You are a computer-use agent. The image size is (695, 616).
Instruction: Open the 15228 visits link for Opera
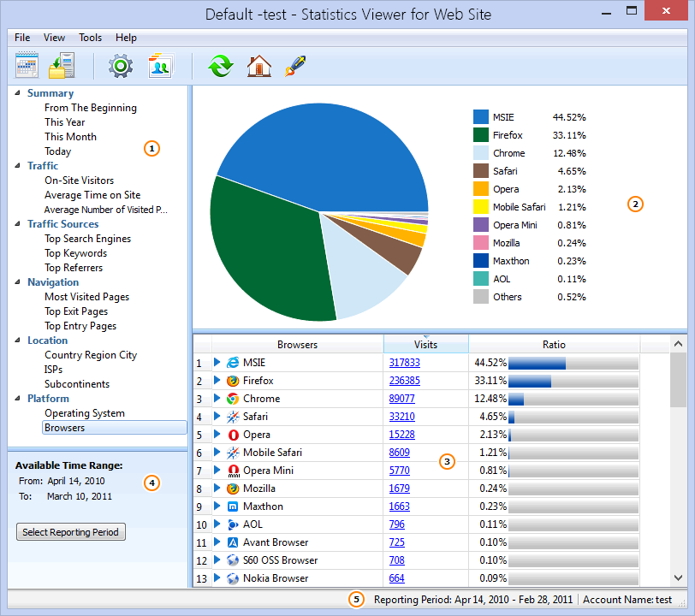point(401,435)
